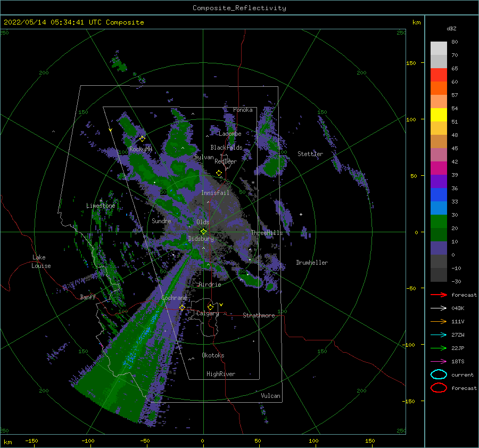
Task: Click the magenta 18TS arrow icon
Action: coord(439,362)
